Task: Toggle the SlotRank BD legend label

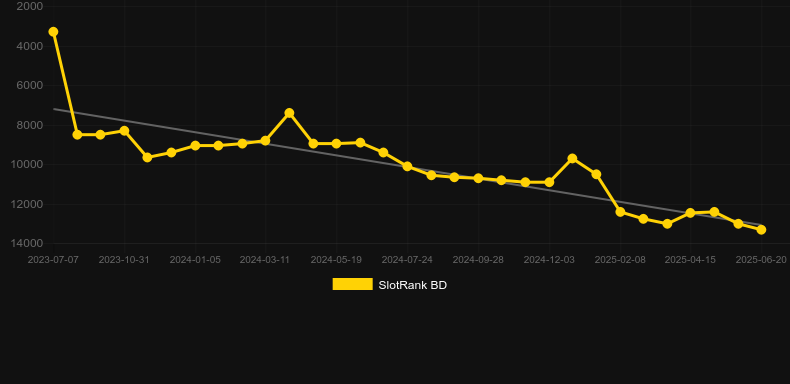Action: (x=413, y=285)
